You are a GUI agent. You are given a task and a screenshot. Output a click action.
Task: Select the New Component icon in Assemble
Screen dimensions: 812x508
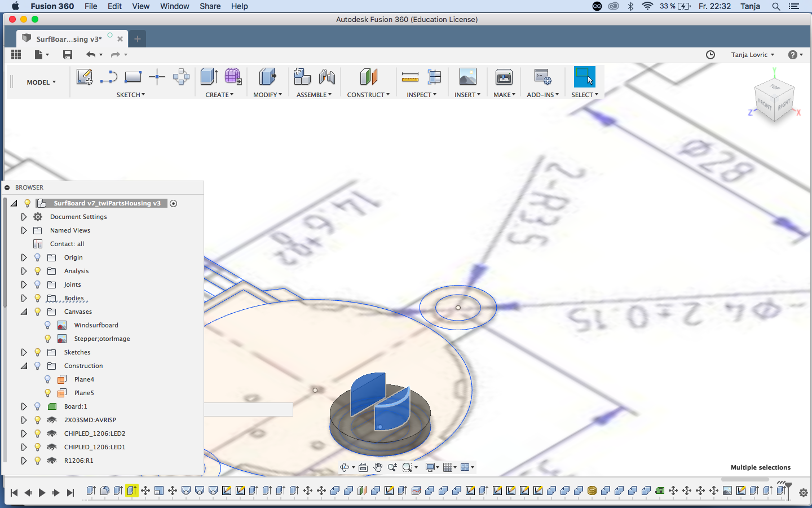pyautogui.click(x=302, y=77)
